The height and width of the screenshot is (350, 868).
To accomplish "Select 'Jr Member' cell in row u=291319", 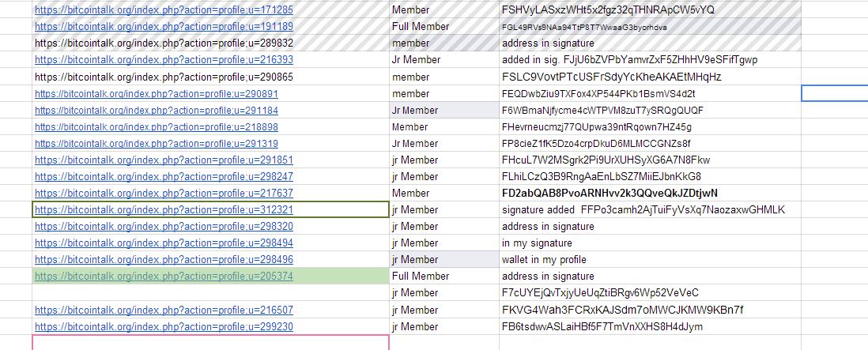I will 444,143.
